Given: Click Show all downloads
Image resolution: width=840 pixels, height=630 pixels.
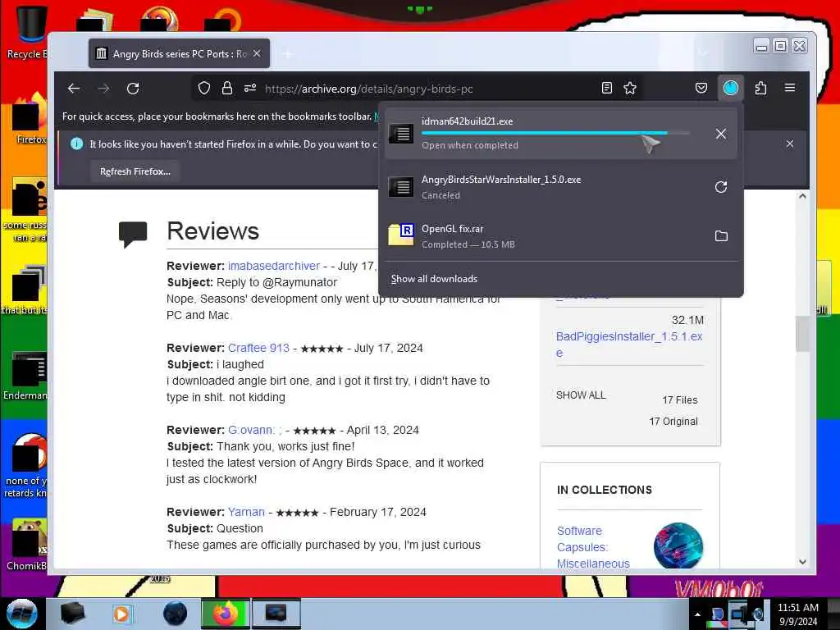Looking at the screenshot, I should [x=434, y=279].
